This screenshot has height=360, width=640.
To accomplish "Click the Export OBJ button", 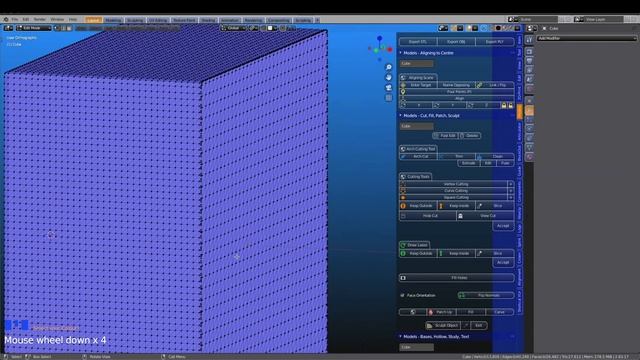I will click(456, 42).
